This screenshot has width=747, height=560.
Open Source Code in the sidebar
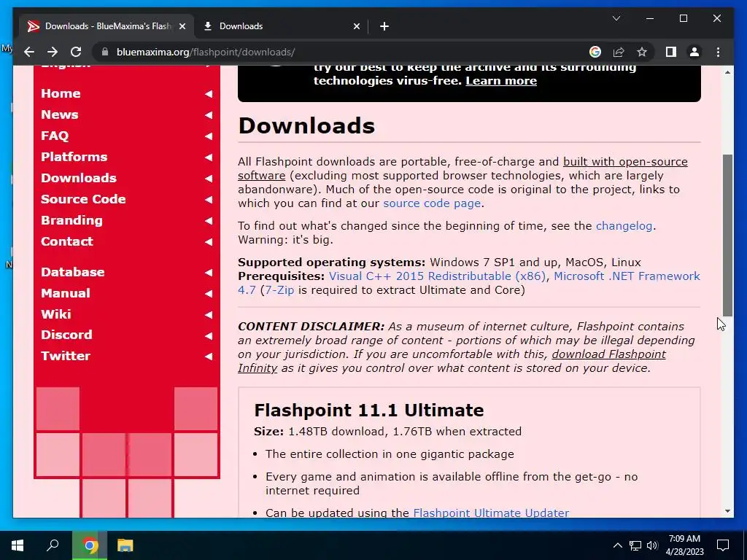click(83, 199)
